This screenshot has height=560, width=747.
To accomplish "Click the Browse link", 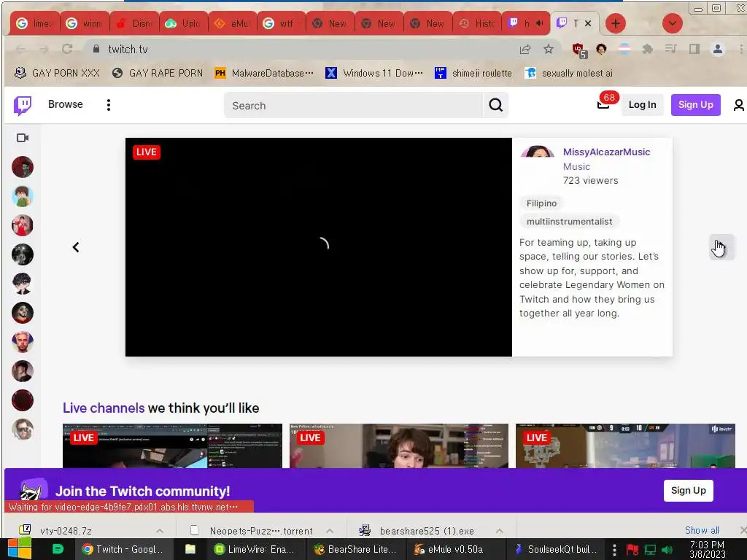I will [x=65, y=104].
